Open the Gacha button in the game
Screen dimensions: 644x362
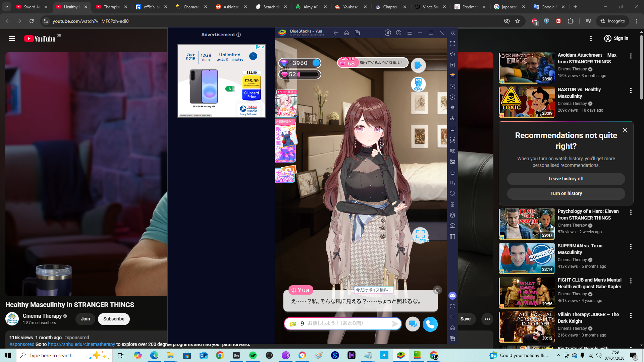418,84
